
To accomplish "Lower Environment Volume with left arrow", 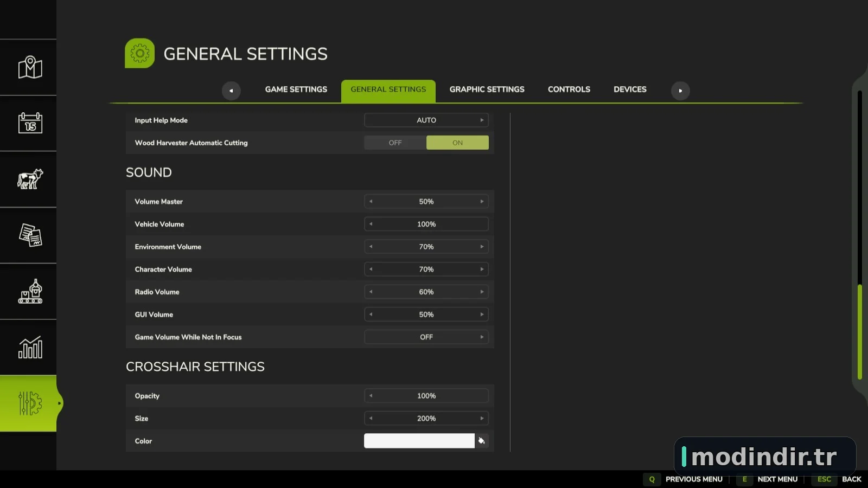I will click(371, 247).
